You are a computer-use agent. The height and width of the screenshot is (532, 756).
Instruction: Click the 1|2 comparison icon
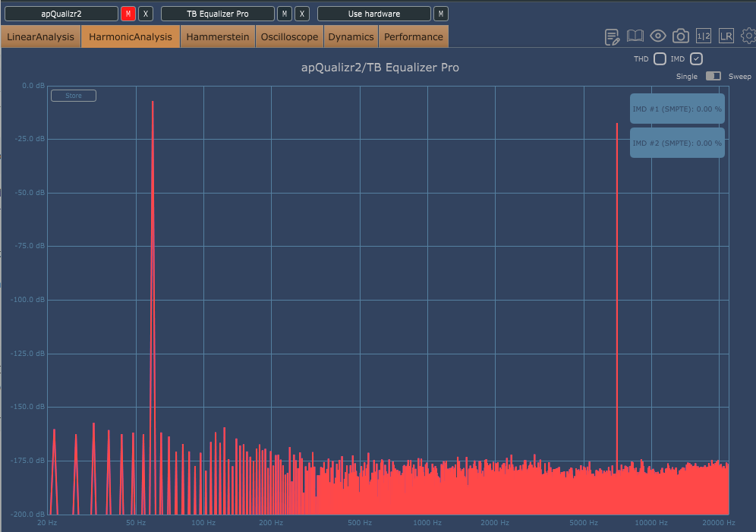click(x=704, y=36)
